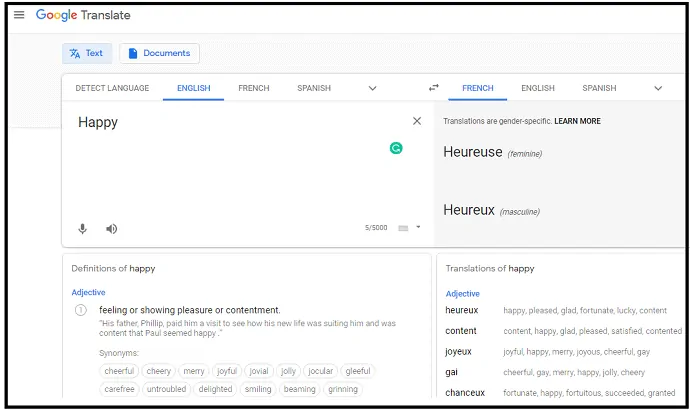The image size is (690, 410).
Task: Expand more source languages chevron
Action: click(372, 88)
